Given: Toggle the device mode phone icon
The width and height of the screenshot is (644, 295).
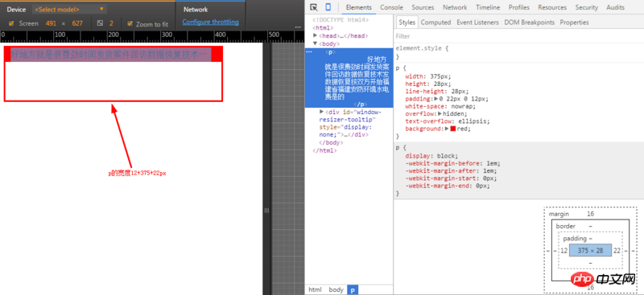Looking at the screenshot, I should [328, 7].
